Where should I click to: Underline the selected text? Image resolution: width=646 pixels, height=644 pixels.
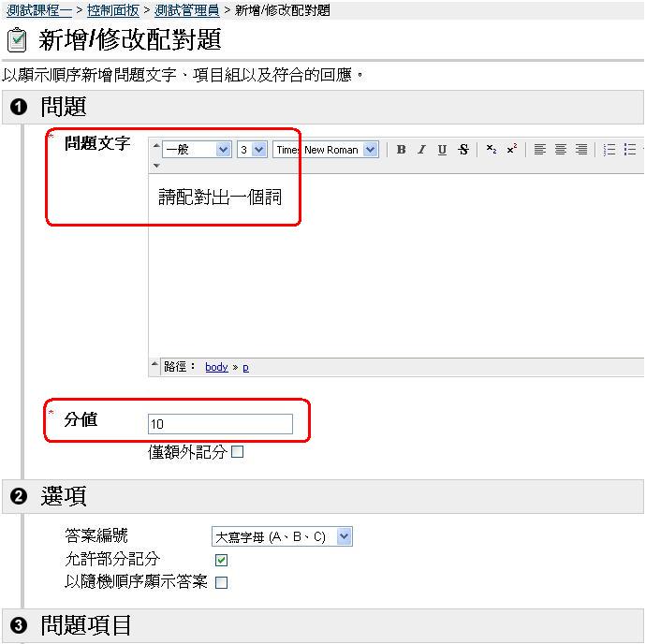[442, 150]
